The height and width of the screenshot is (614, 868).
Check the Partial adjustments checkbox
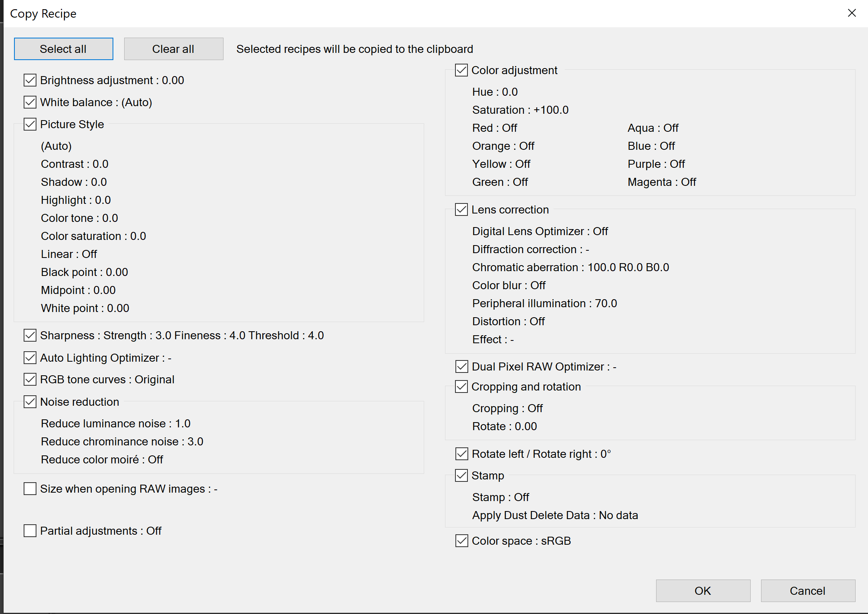30,531
